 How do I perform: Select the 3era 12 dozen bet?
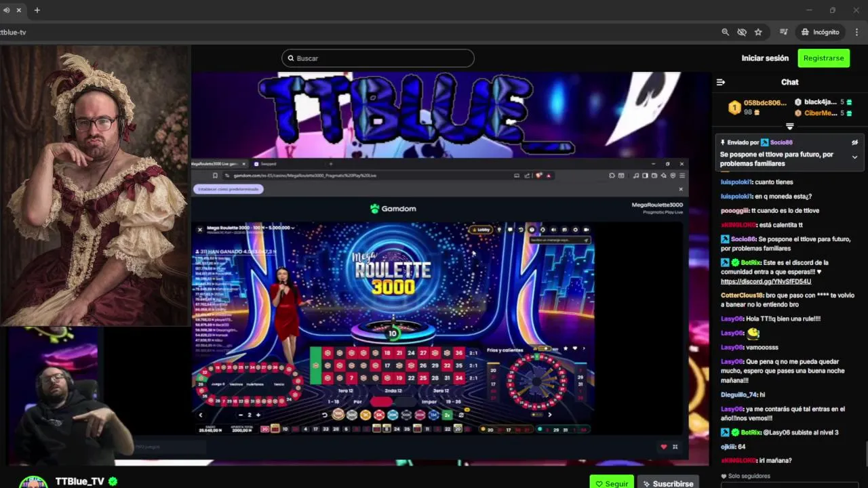[x=441, y=390]
